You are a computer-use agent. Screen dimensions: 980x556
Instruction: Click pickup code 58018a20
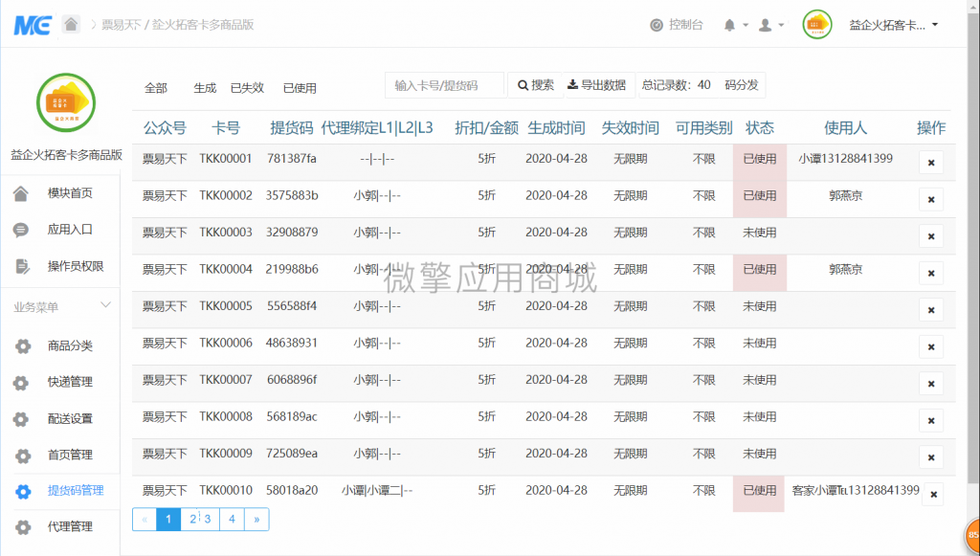point(292,490)
